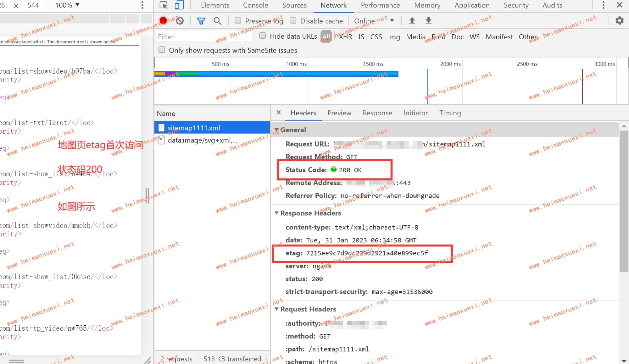Screen dimensions: 629x364
Task: Activate inspect element picker icon
Action: [x=164, y=5]
